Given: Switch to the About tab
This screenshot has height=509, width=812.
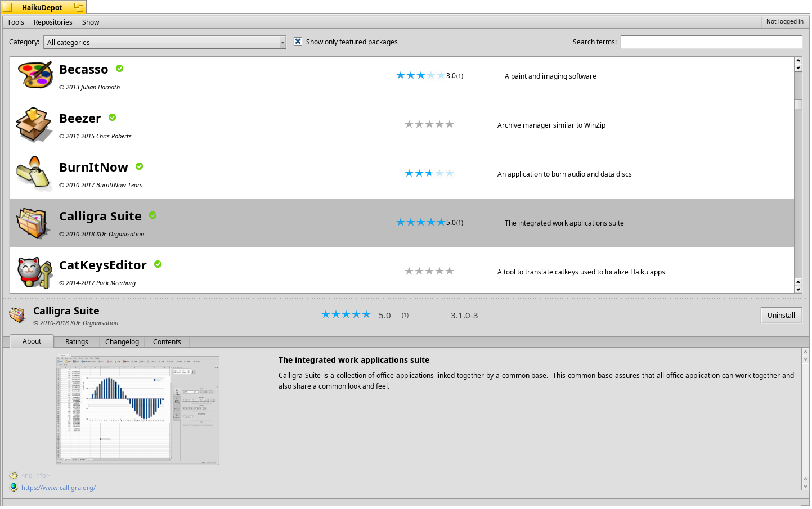Looking at the screenshot, I should pyautogui.click(x=32, y=341).
